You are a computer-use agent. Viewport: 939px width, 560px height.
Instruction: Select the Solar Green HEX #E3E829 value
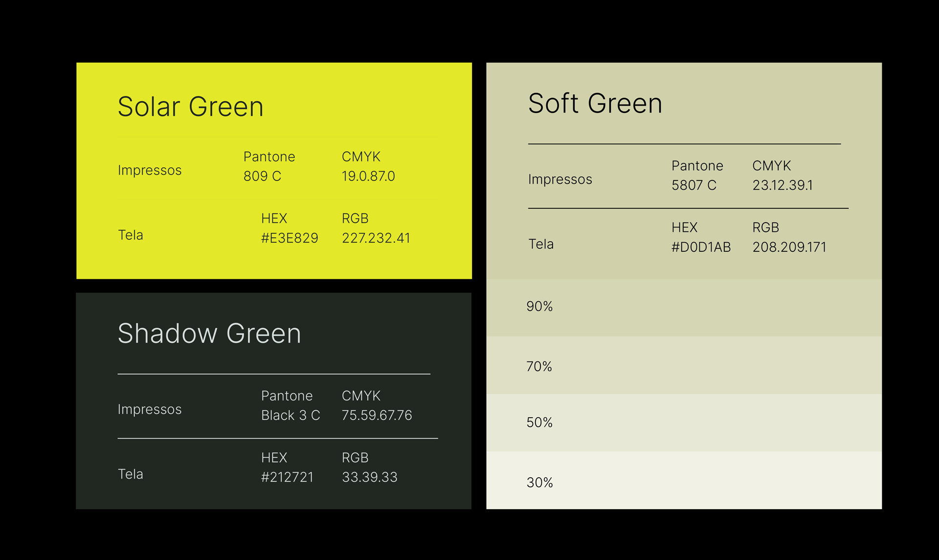pyautogui.click(x=289, y=238)
